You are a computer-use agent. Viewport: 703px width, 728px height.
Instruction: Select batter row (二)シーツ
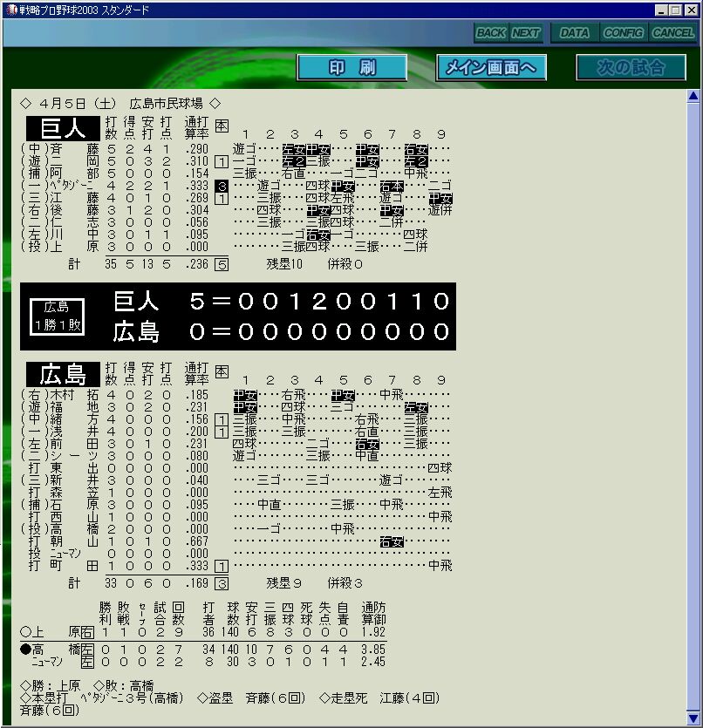pos(235,456)
